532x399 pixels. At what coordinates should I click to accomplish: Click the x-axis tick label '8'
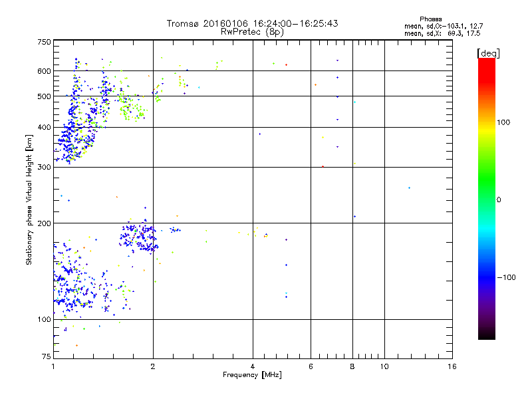click(352, 366)
